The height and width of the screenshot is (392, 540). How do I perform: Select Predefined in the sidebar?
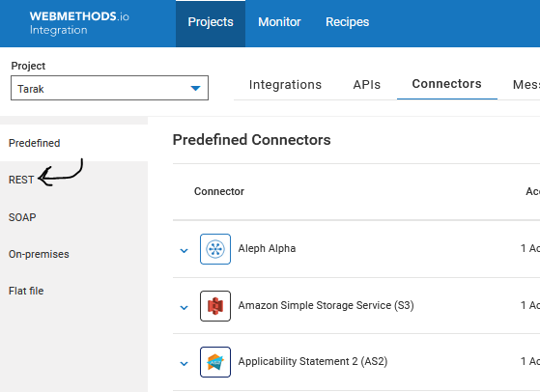tap(73, 143)
